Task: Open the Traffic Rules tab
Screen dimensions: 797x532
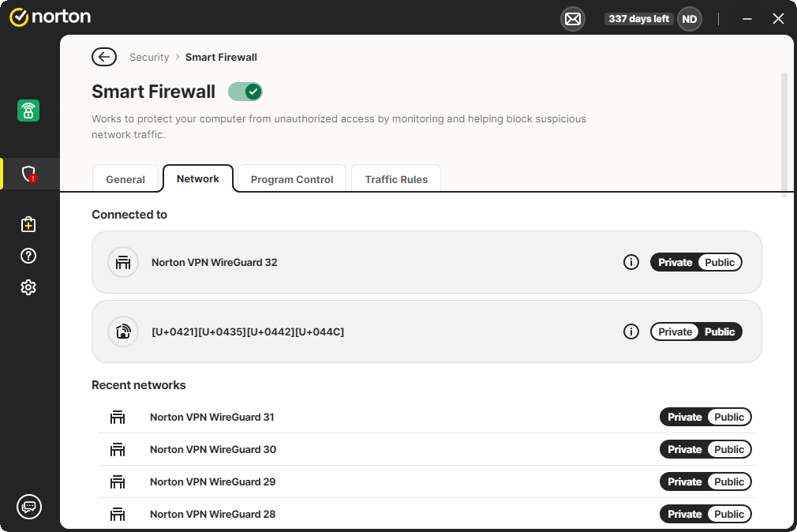Action: click(396, 179)
